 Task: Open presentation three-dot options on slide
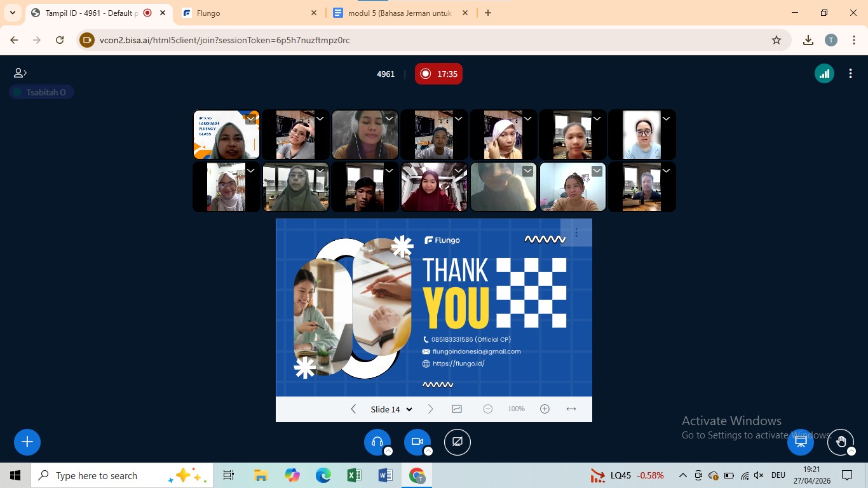[x=576, y=233]
